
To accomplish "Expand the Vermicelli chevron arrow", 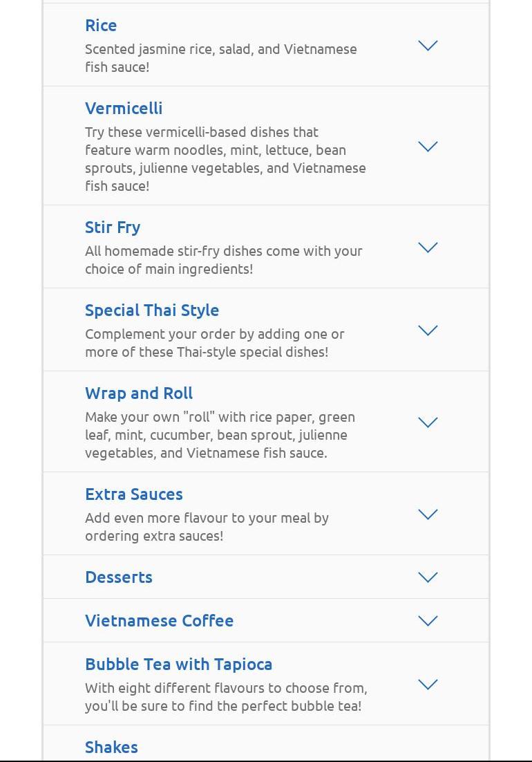I will pos(428,147).
